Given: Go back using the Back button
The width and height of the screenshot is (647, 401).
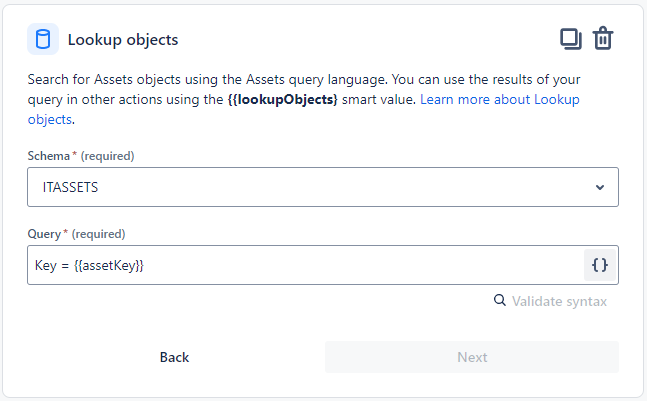Looking at the screenshot, I should tap(174, 357).
